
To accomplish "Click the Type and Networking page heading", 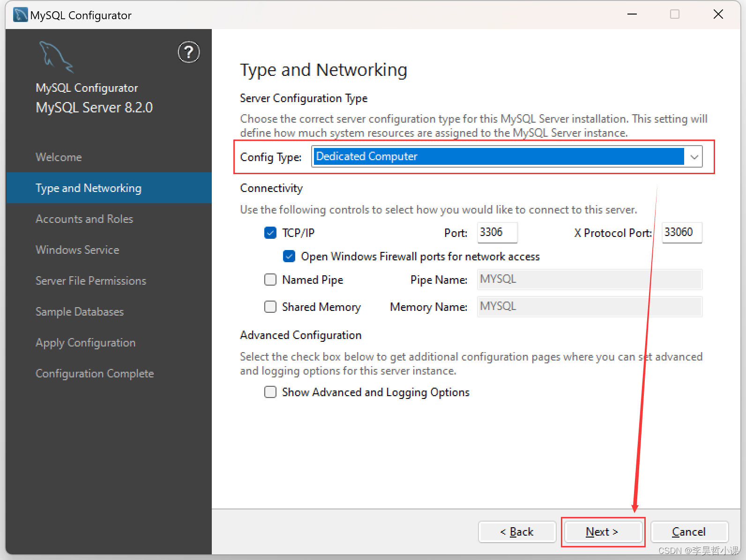I will [323, 70].
